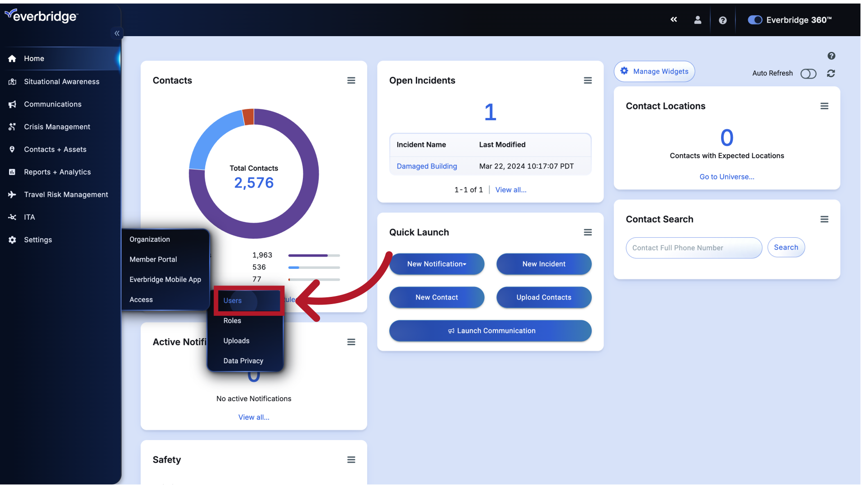868x488 pixels.
Task: Click the Reports + Analytics icon
Action: (12, 172)
